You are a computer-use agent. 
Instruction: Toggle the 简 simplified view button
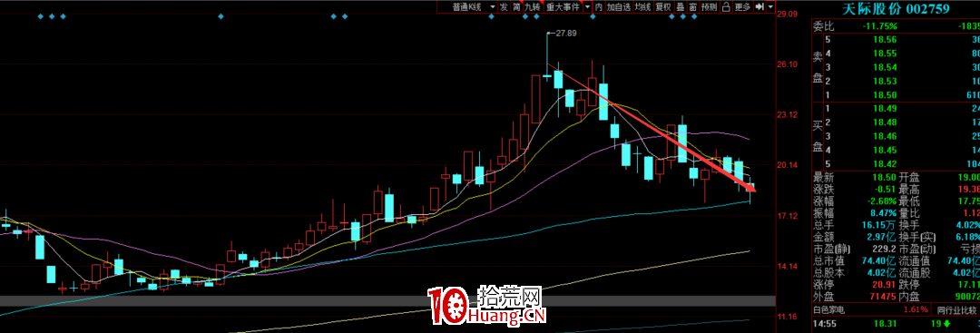point(516,7)
